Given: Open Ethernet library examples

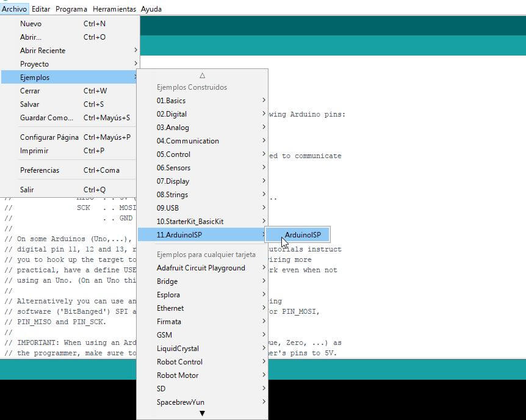Looking at the screenshot, I should 202,308.
